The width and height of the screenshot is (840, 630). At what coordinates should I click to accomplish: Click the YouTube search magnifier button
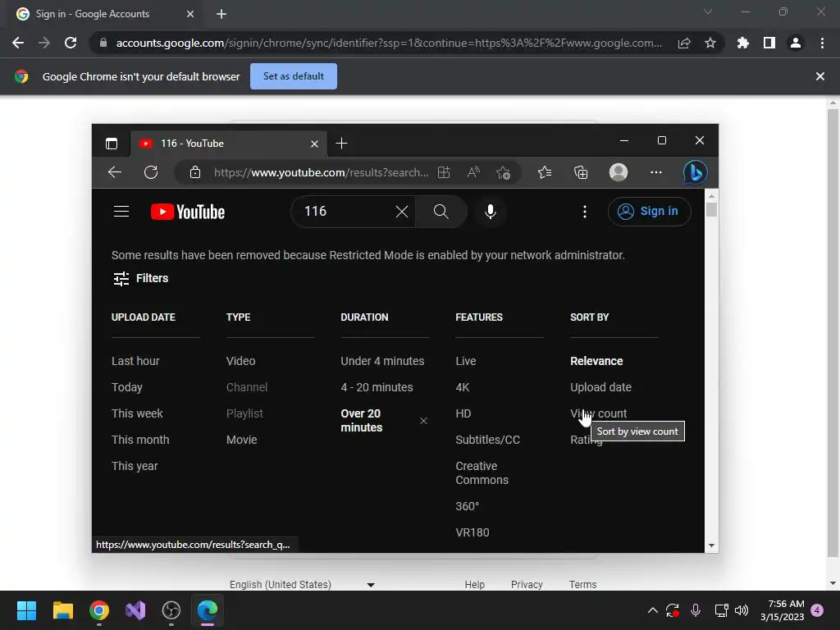(x=441, y=212)
